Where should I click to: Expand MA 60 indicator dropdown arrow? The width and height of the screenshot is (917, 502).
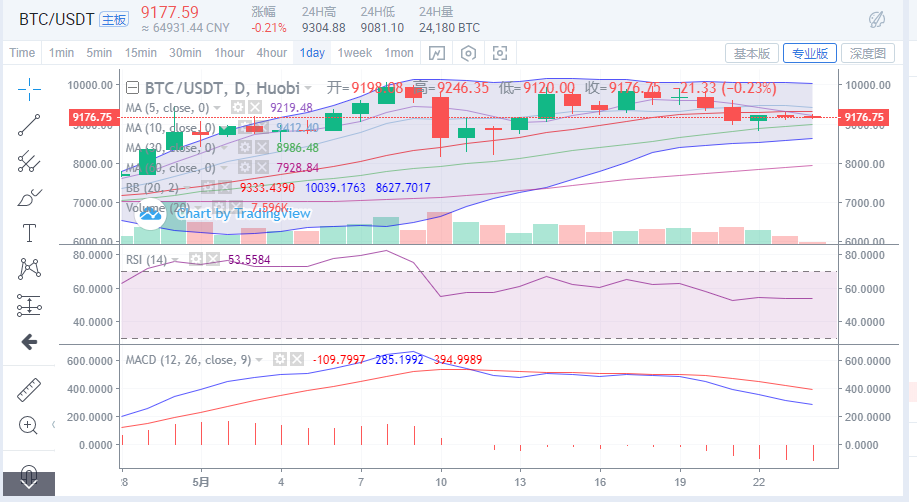(x=224, y=169)
